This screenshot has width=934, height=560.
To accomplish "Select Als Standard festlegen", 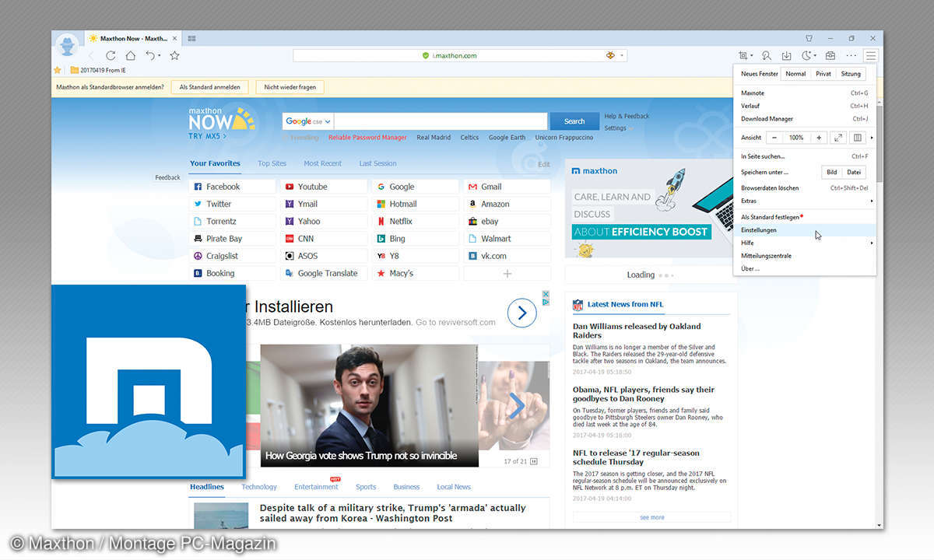I will [x=805, y=217].
